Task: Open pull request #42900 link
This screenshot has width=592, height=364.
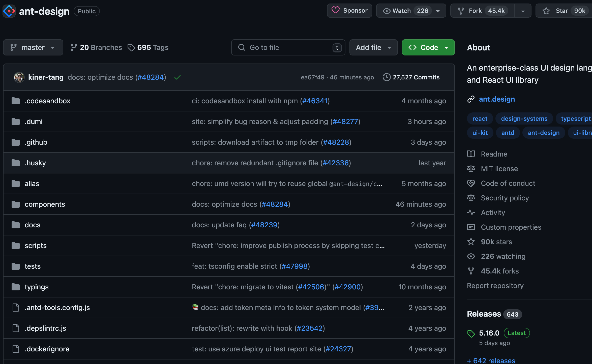Action: coord(348,287)
